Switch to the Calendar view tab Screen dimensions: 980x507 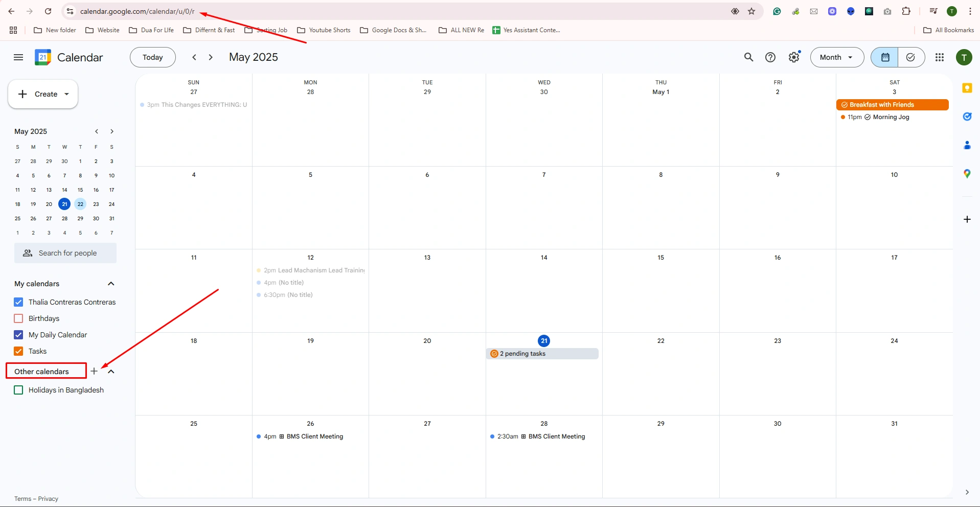click(x=885, y=57)
